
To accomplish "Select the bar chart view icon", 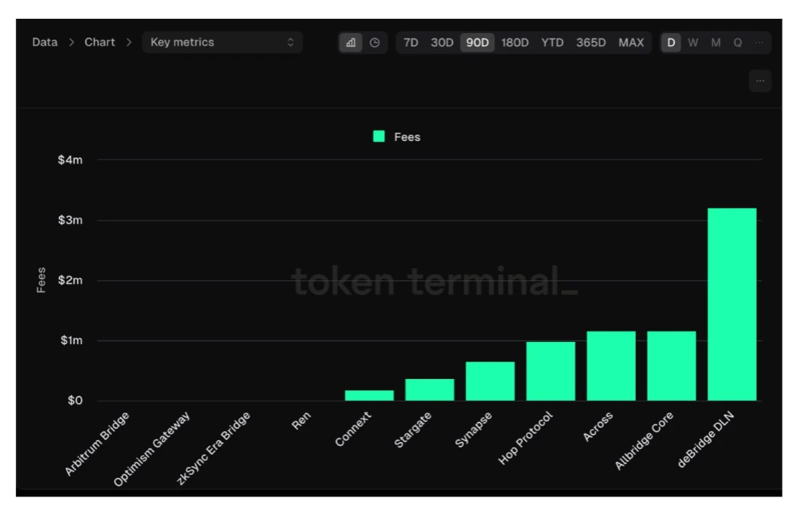I will tap(351, 43).
